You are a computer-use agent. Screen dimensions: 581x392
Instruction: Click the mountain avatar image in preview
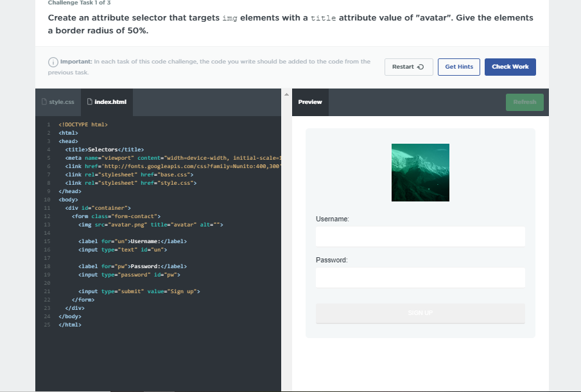point(420,172)
